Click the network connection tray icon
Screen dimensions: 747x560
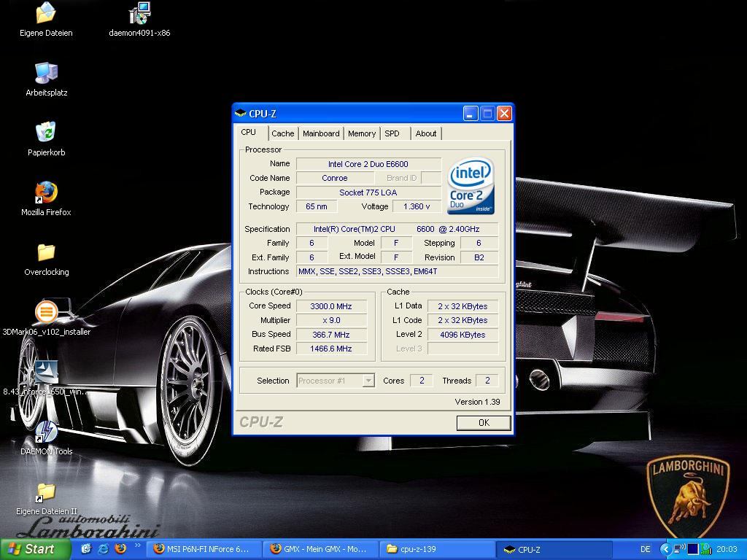click(679, 549)
